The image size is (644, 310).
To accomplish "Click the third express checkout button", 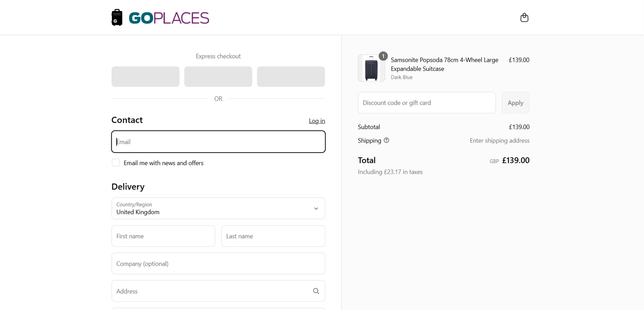I will click(x=291, y=77).
